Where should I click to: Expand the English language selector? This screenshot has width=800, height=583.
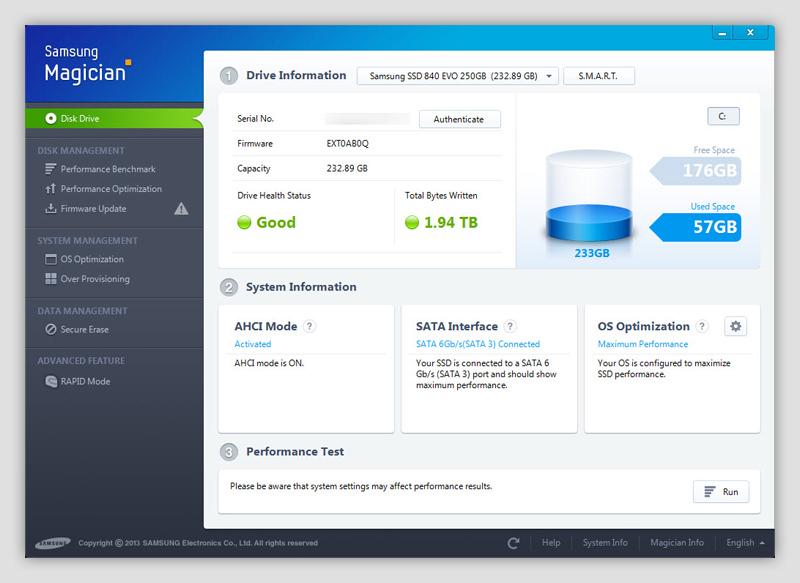(x=745, y=543)
